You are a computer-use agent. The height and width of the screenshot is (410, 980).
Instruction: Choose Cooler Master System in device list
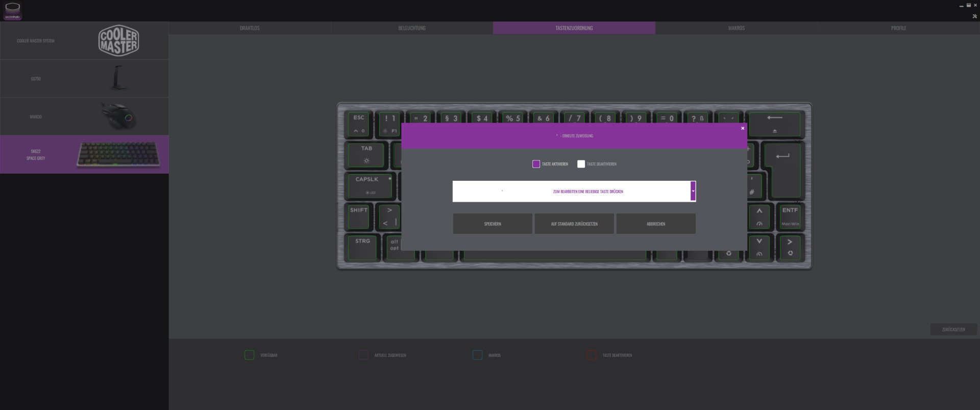click(84, 40)
